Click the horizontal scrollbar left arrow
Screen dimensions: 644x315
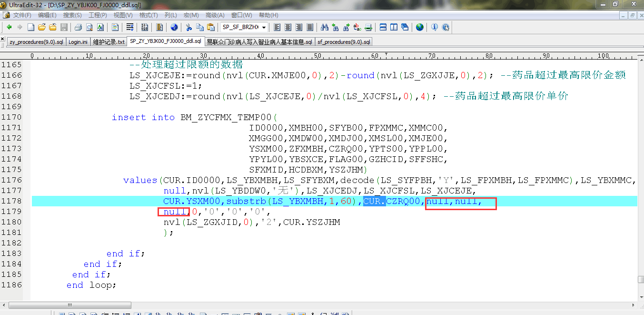coord(4,305)
